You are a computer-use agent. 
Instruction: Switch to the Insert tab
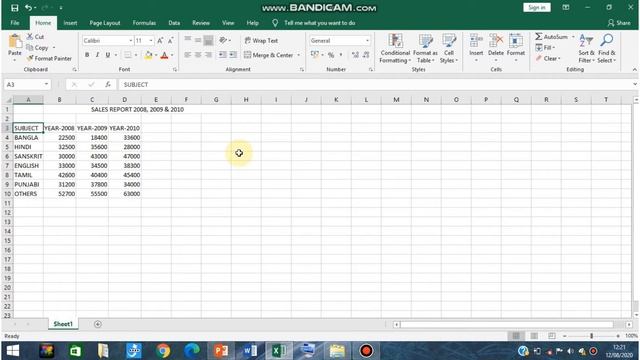click(x=70, y=23)
